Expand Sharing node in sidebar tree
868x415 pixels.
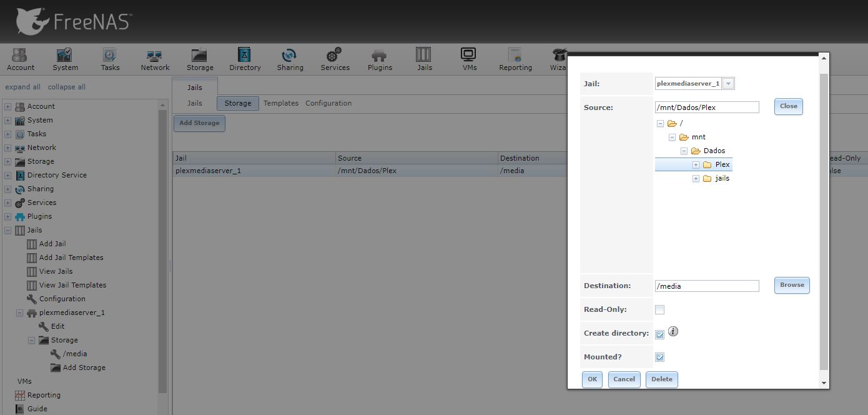pyautogui.click(x=8, y=189)
